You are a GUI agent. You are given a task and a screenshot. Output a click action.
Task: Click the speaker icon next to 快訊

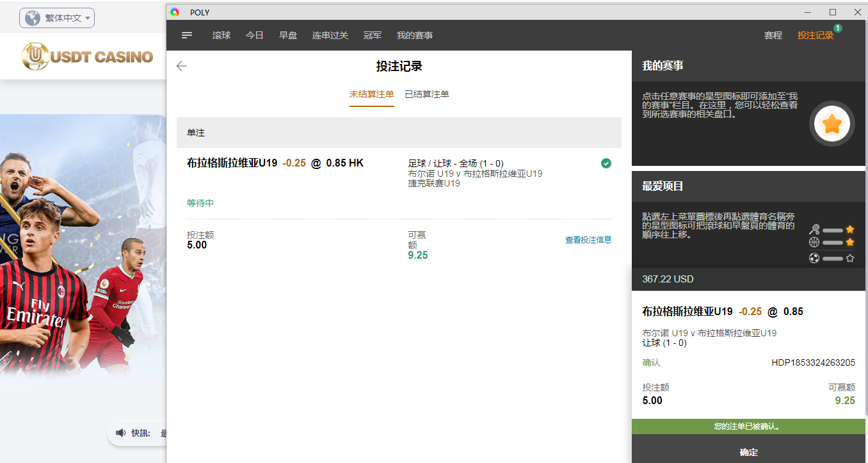120,433
